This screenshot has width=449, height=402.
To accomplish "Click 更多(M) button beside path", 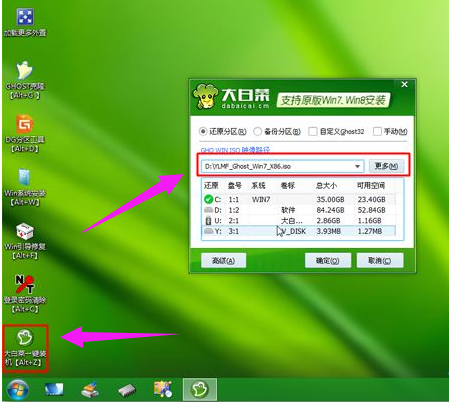I will pos(386,166).
